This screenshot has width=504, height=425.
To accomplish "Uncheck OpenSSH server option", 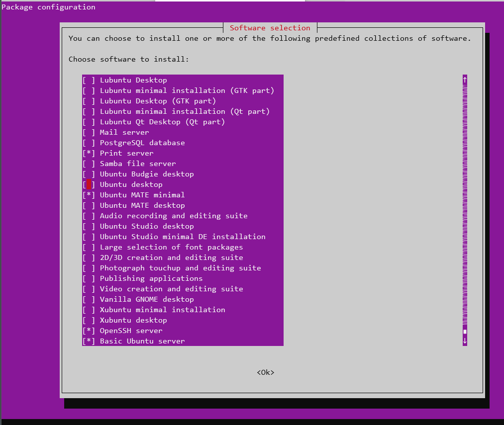I will click(89, 331).
